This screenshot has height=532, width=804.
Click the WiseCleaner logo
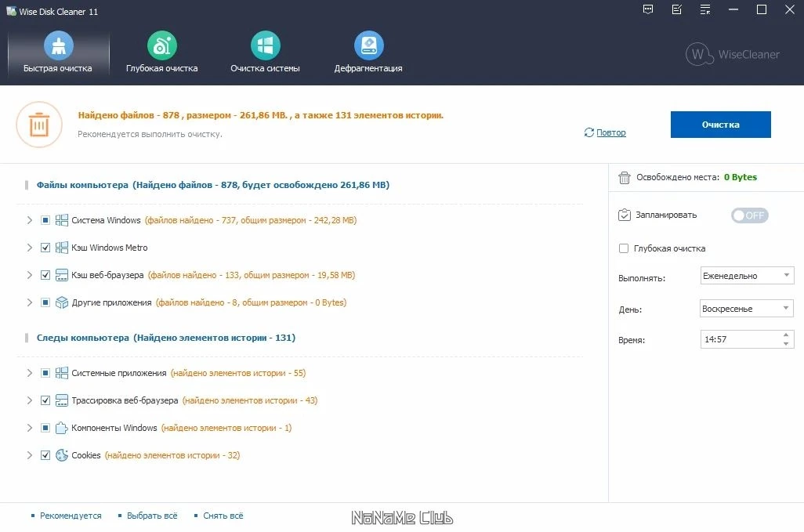(733, 54)
